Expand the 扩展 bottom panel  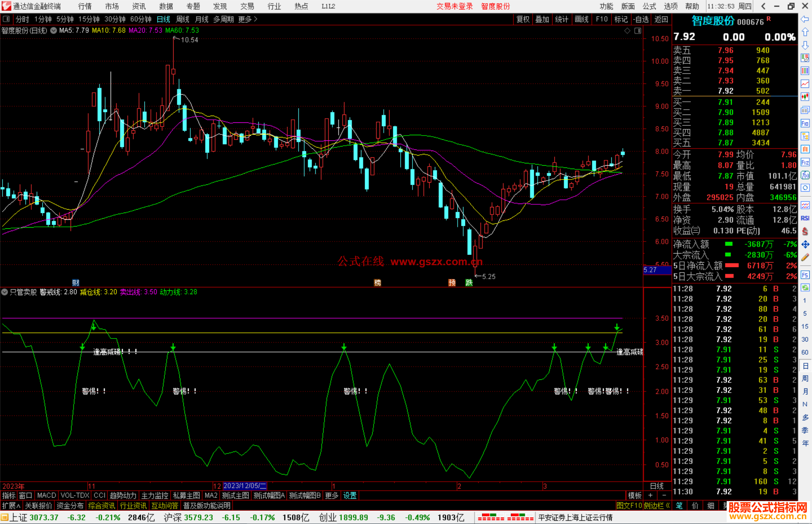tap(11, 506)
